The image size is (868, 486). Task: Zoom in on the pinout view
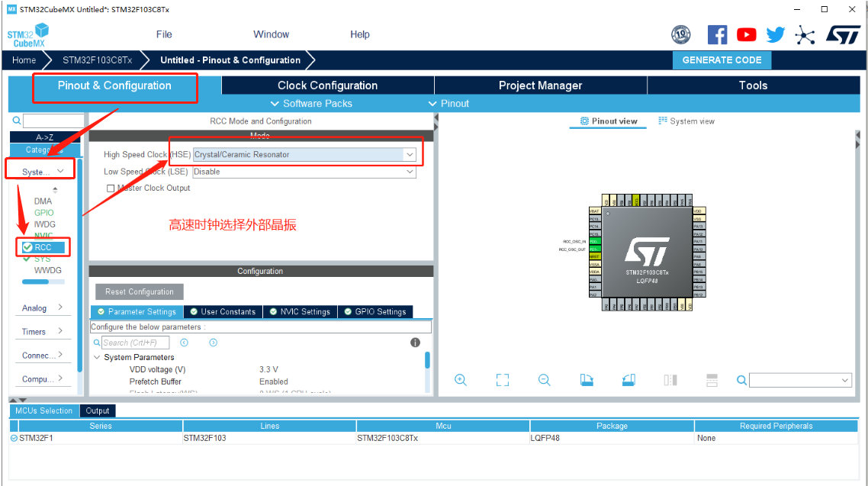[461, 380]
